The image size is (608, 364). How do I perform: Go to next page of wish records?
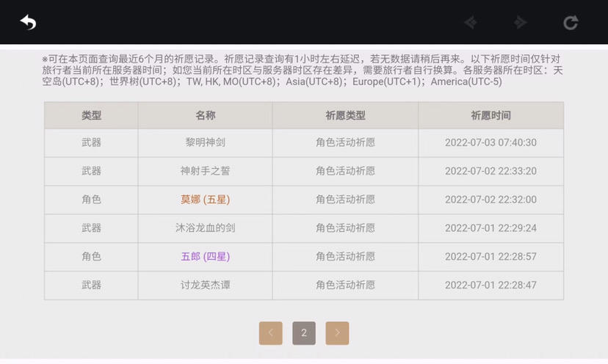[x=337, y=333]
